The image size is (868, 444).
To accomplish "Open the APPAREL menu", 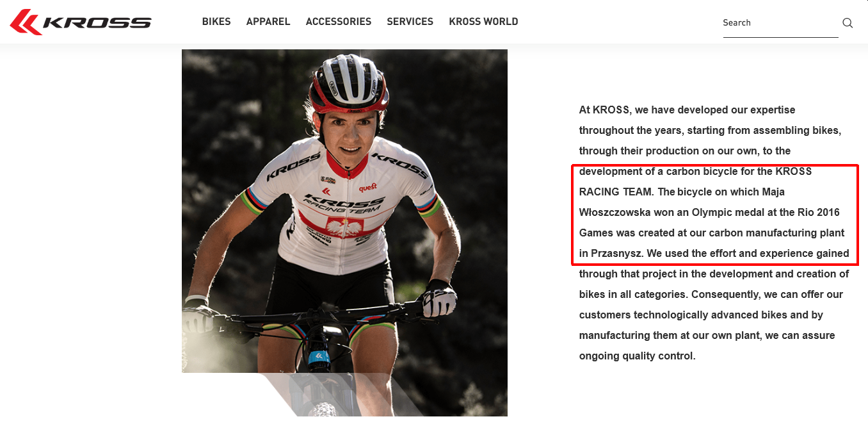I will (268, 22).
